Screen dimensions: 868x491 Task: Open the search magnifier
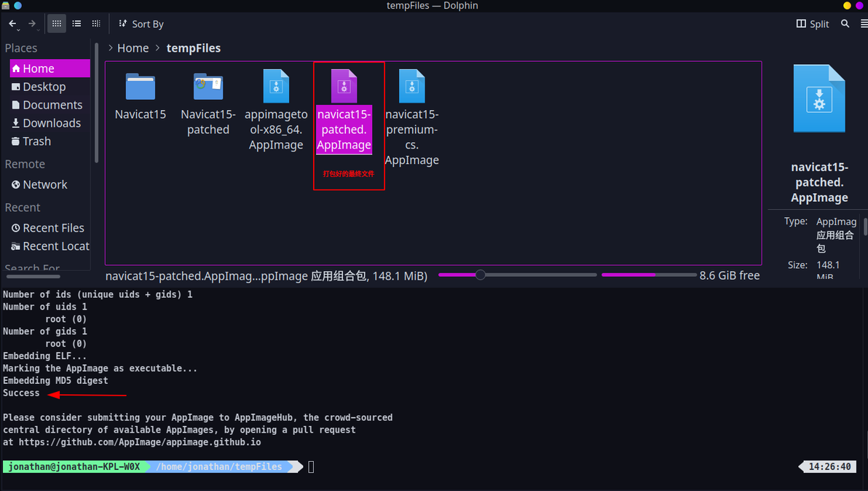[x=845, y=24]
